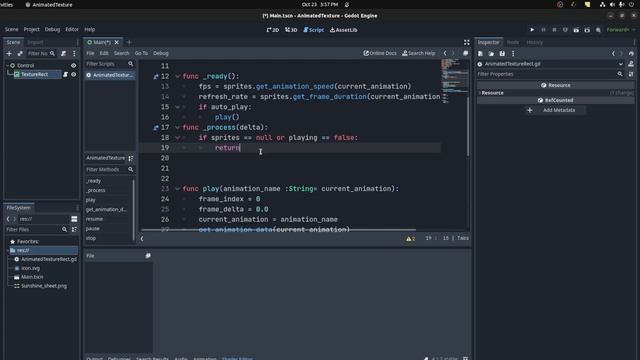Screen dimensions: 640x360
Task: Click Filter Methods input field
Action: point(109,169)
